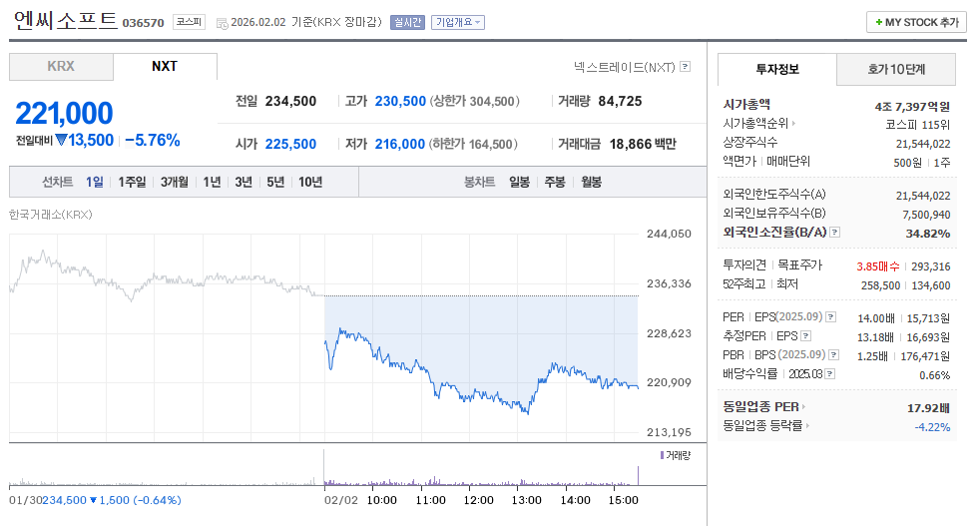
Task: Expand the 동일업종 등락률 arrow link
Action: [x=807, y=426]
